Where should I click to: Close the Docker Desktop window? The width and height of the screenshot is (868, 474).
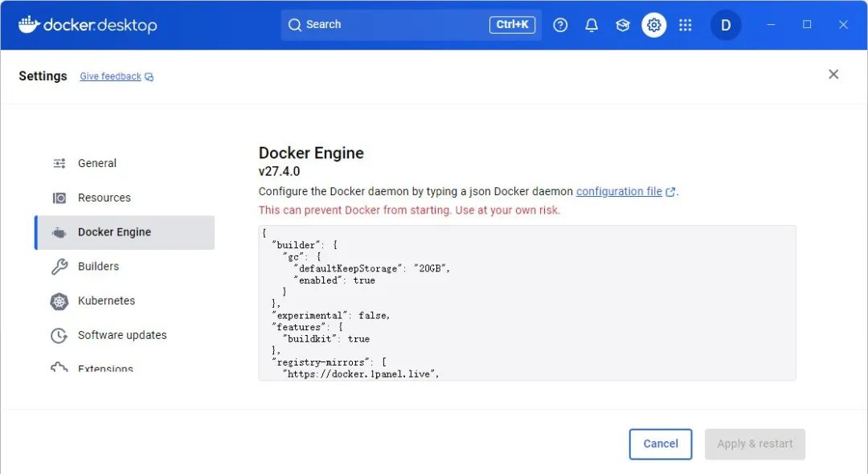click(843, 25)
